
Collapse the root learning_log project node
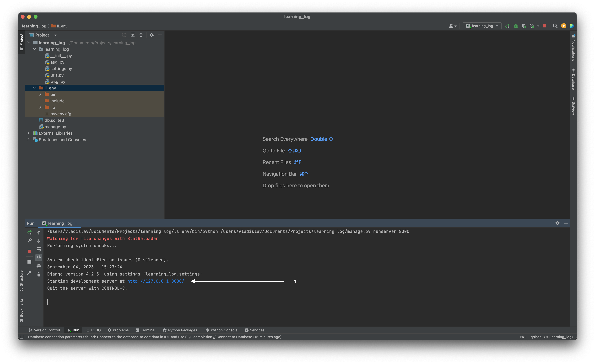pos(29,42)
